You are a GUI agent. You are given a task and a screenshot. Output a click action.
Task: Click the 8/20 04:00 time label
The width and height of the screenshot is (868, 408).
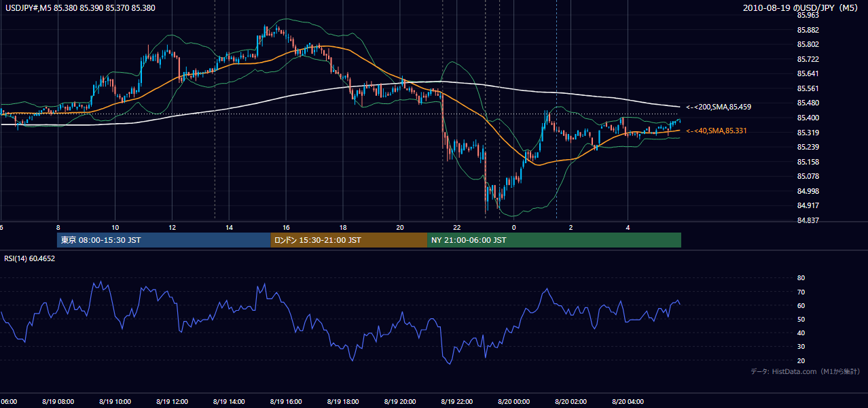pos(628,401)
